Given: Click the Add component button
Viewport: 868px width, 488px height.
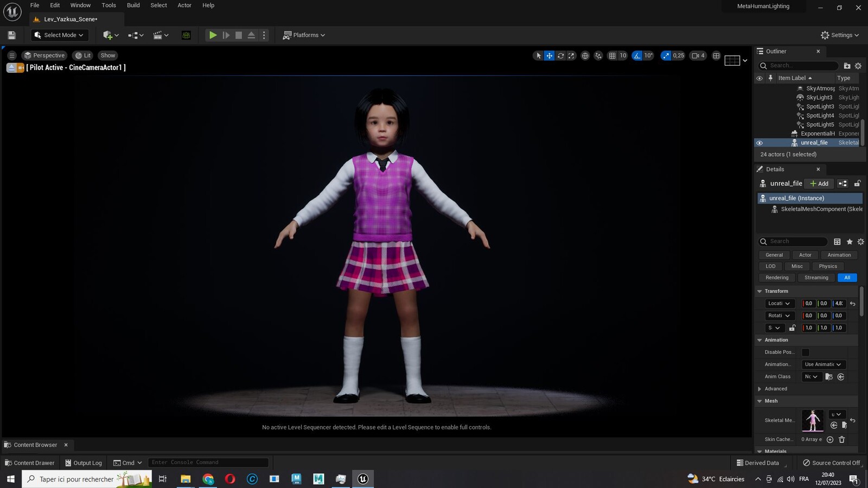Looking at the screenshot, I should (x=819, y=184).
